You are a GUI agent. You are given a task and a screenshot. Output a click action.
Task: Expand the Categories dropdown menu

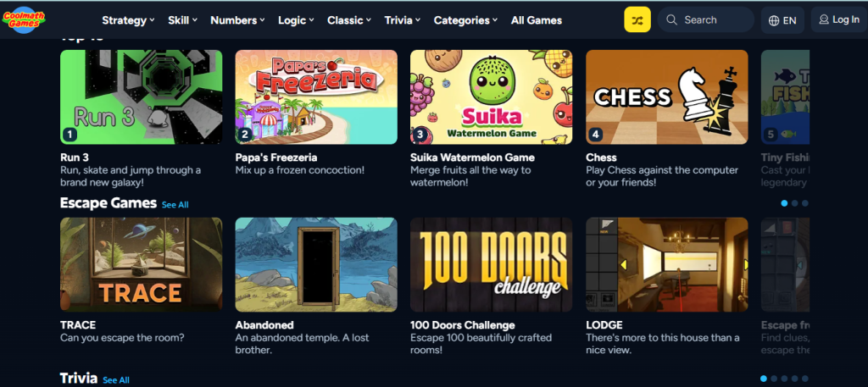pyautogui.click(x=465, y=20)
